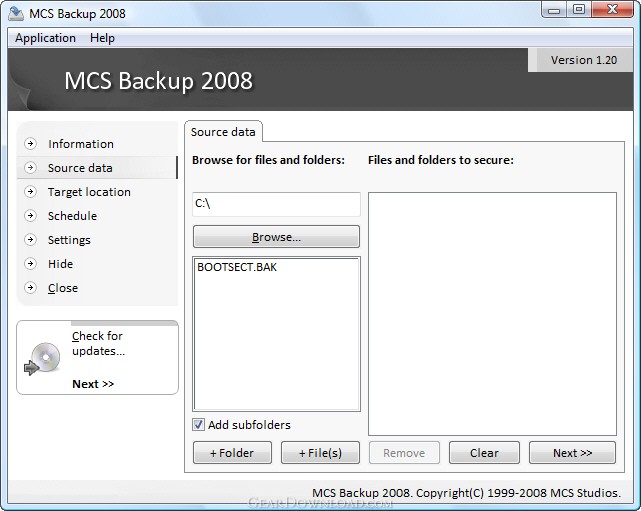Click the Browse... button

point(276,237)
